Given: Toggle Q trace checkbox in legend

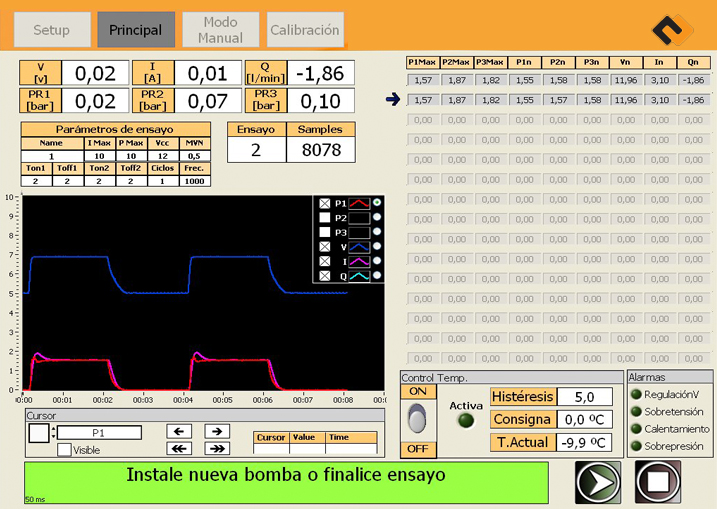Looking at the screenshot, I should pyautogui.click(x=325, y=276).
